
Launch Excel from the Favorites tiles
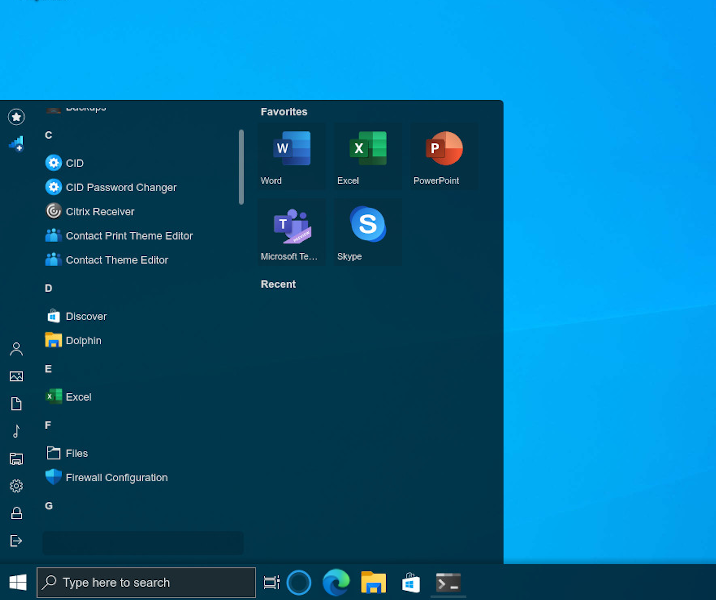pyautogui.click(x=368, y=155)
